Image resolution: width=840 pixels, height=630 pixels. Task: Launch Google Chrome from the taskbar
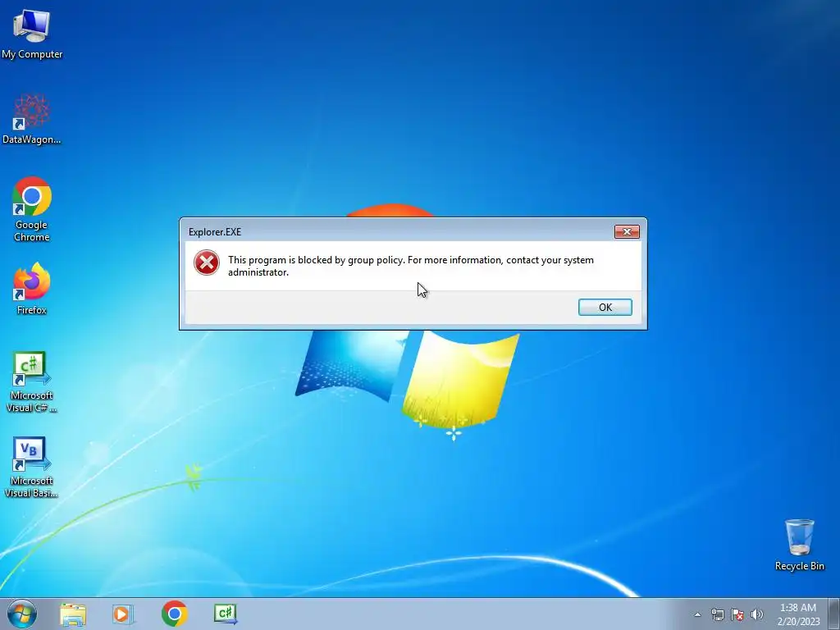[x=174, y=614]
